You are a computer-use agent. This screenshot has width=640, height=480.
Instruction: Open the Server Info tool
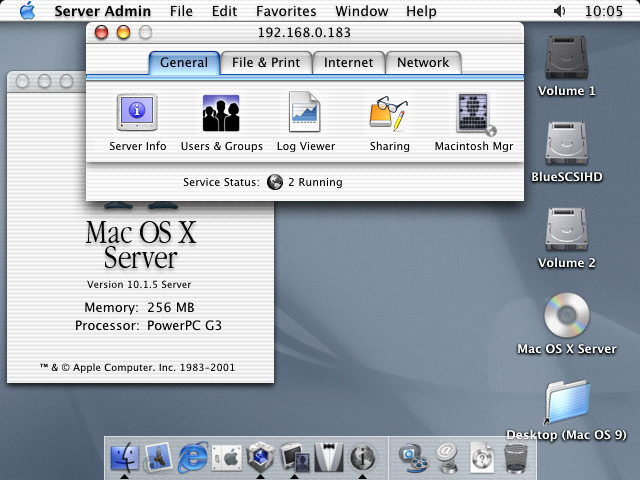point(137,123)
